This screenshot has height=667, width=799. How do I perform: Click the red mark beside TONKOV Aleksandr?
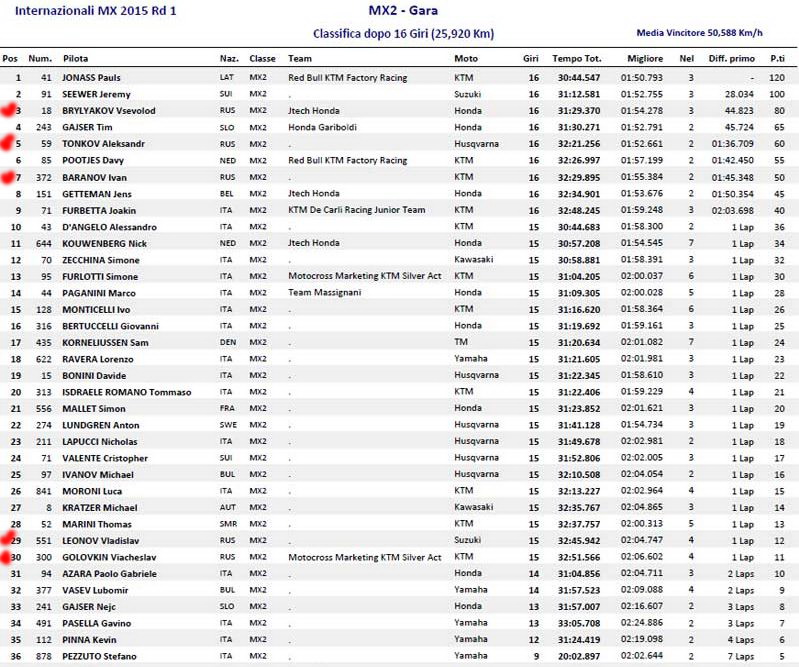9,142
